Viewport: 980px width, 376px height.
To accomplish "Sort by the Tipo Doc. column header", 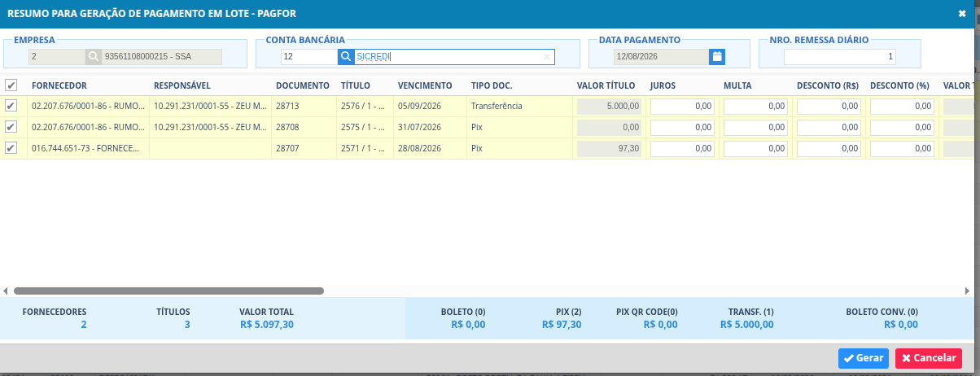I will 491,85.
